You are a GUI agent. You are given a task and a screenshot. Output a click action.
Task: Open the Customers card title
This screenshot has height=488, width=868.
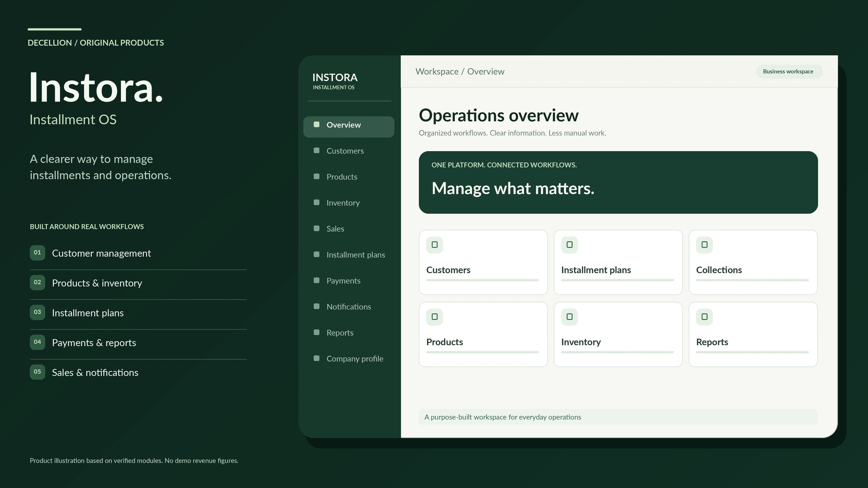(448, 270)
